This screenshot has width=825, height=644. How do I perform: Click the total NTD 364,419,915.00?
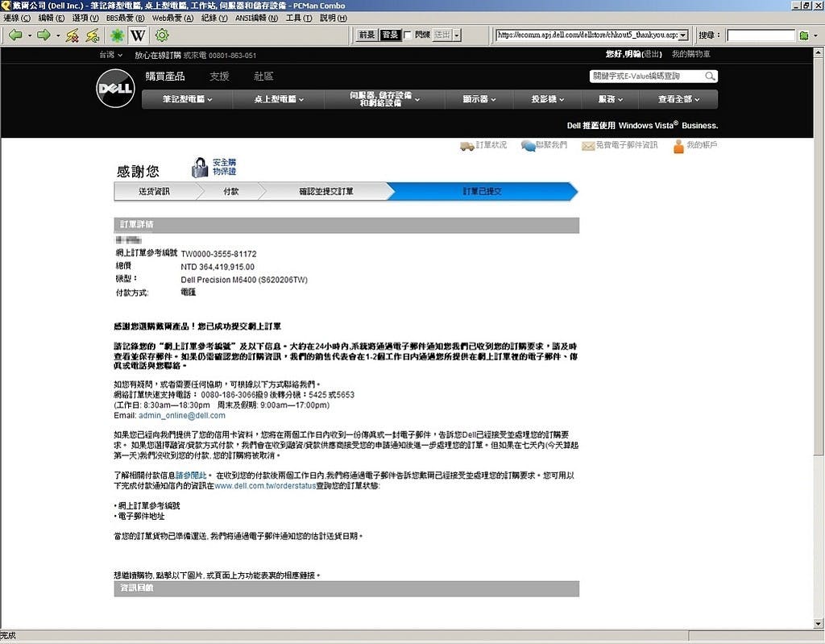click(218, 267)
